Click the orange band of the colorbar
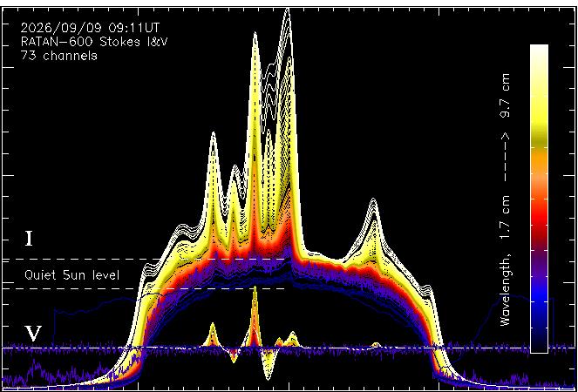Screen dimensions: 578x392 point(539,162)
